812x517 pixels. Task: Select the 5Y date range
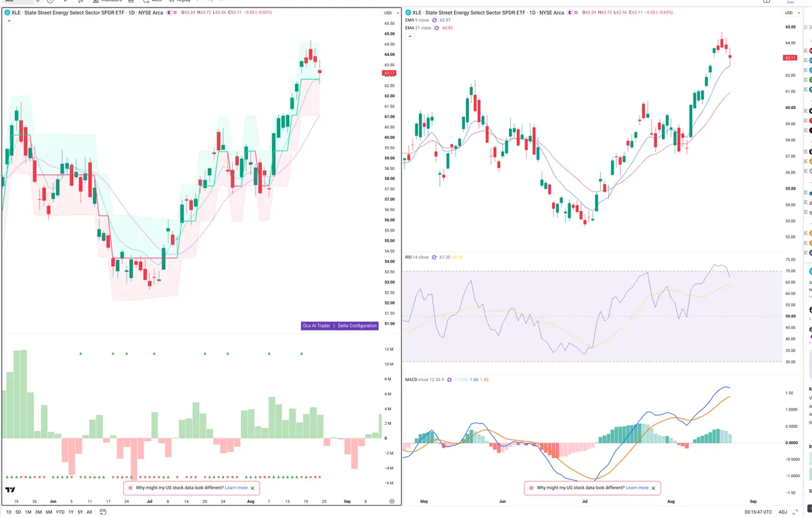tap(80, 512)
